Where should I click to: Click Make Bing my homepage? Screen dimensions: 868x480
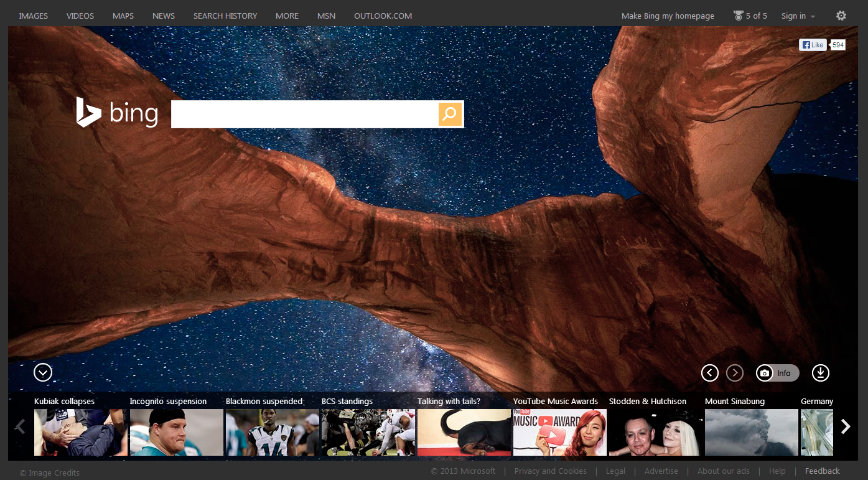click(668, 16)
